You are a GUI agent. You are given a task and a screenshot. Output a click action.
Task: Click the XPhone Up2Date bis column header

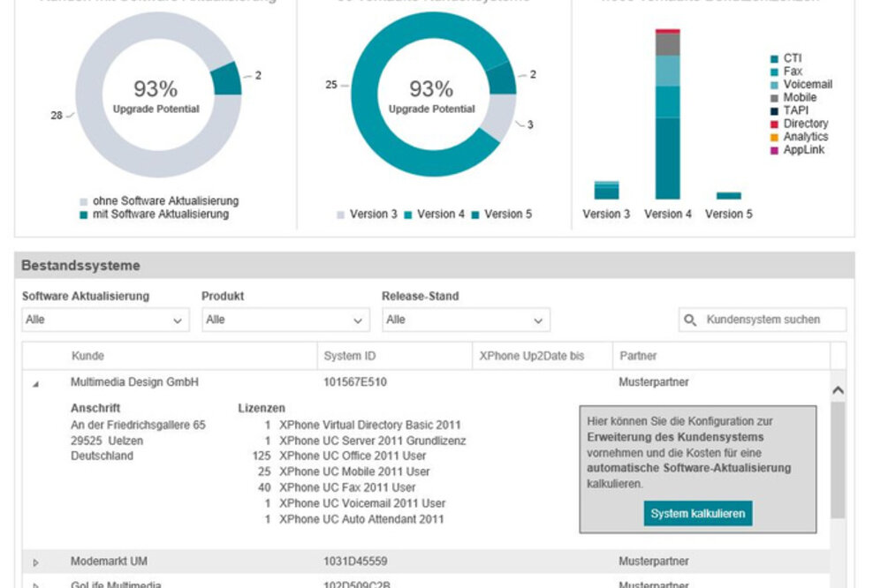pyautogui.click(x=531, y=356)
